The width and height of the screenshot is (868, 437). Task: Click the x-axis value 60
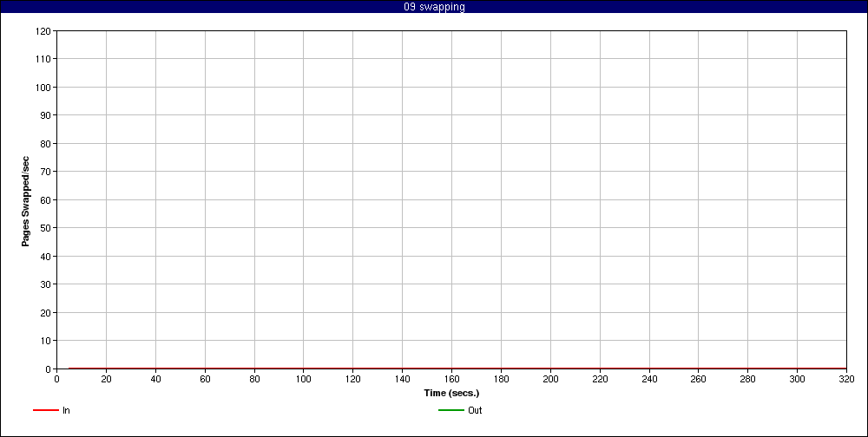click(x=205, y=379)
